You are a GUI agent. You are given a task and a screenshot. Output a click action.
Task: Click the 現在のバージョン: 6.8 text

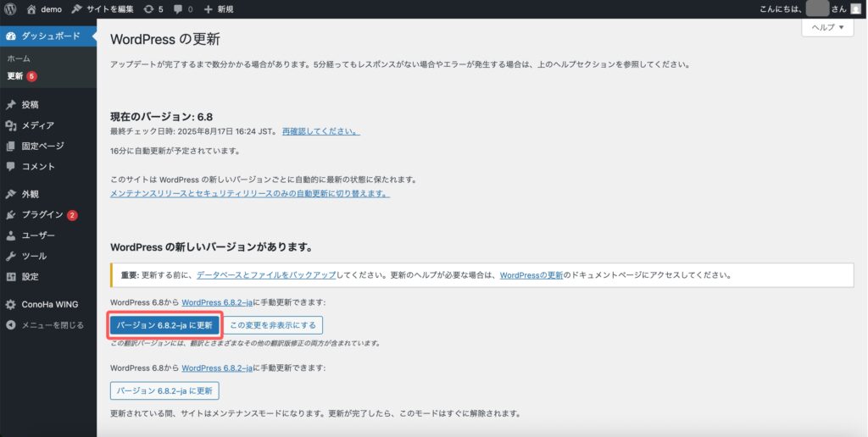pyautogui.click(x=162, y=117)
